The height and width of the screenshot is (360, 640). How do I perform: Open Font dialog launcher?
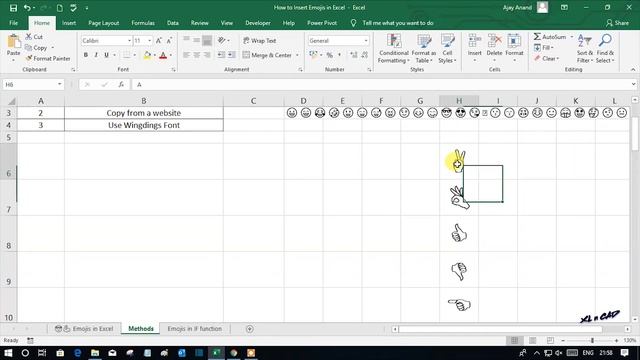click(x=173, y=70)
